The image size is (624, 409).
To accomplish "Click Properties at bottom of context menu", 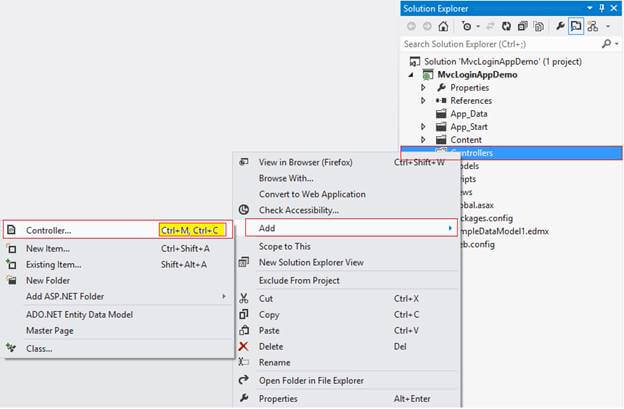I will click(345, 398).
